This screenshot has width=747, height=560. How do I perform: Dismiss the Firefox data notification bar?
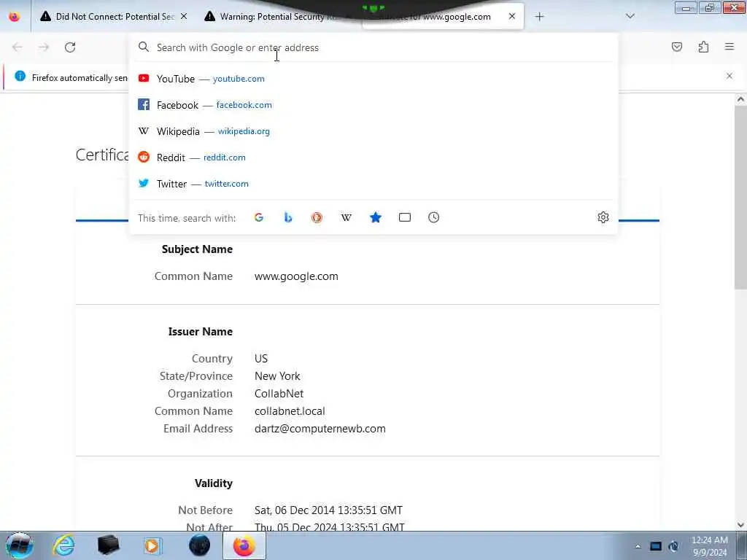click(x=729, y=76)
